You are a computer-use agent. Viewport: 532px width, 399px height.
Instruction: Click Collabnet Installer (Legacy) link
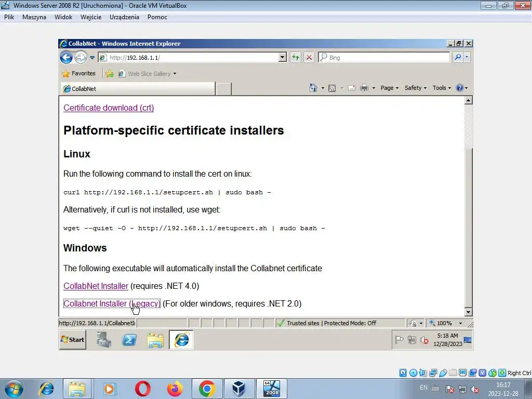[x=112, y=303]
